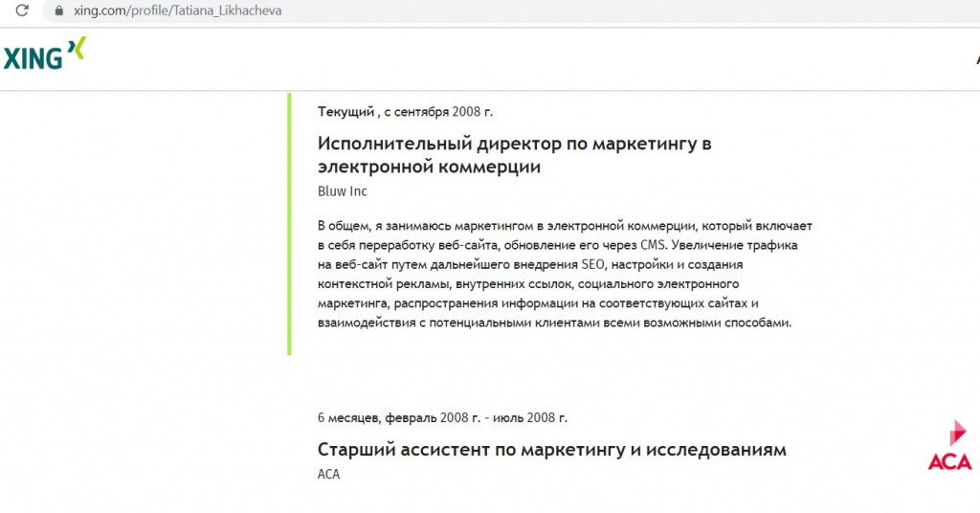Click the XING wordmark in the header
The width and height of the screenshot is (980, 513).
pos(33,57)
